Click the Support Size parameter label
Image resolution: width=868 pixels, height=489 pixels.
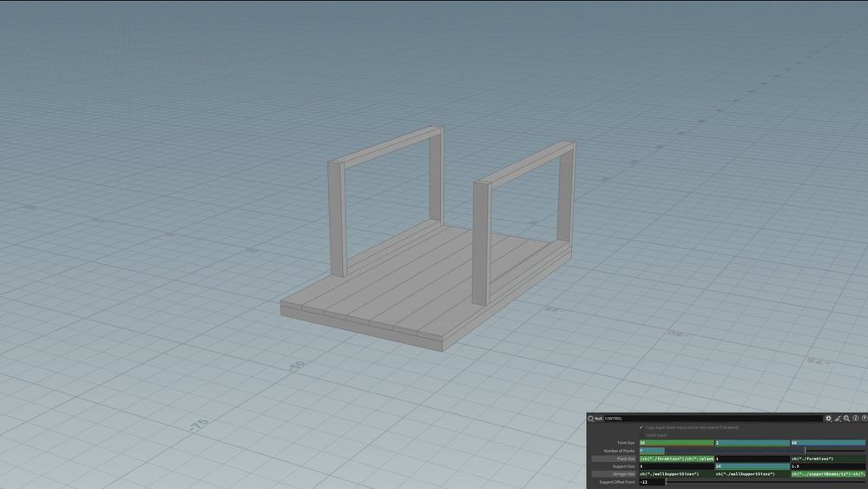pyautogui.click(x=623, y=466)
